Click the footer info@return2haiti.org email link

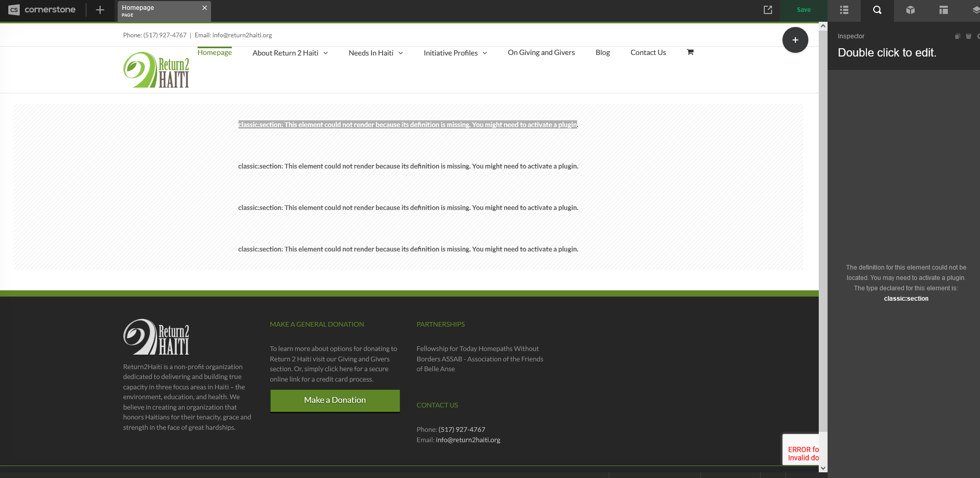(x=468, y=440)
